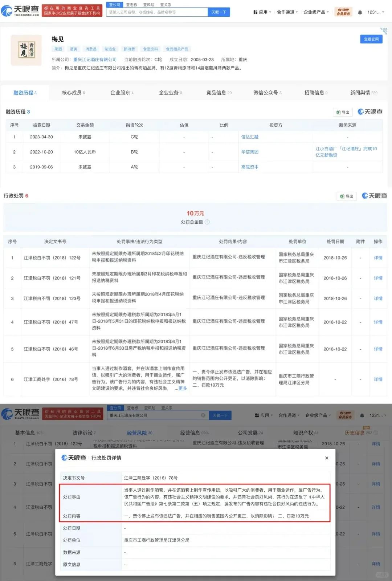This screenshot has height=581, width=392.
Task: Click the top 天眼一下 search button
Action: tap(219, 12)
